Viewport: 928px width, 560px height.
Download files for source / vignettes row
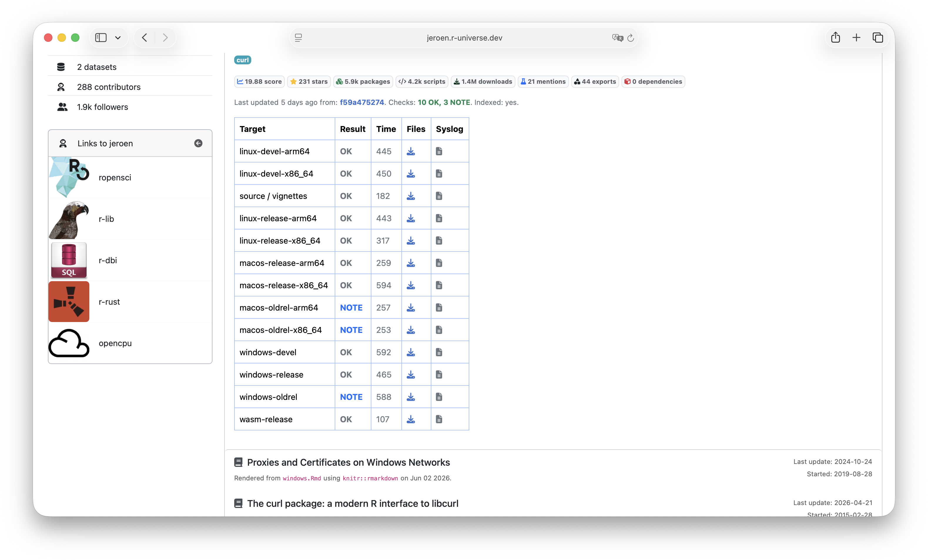click(411, 196)
